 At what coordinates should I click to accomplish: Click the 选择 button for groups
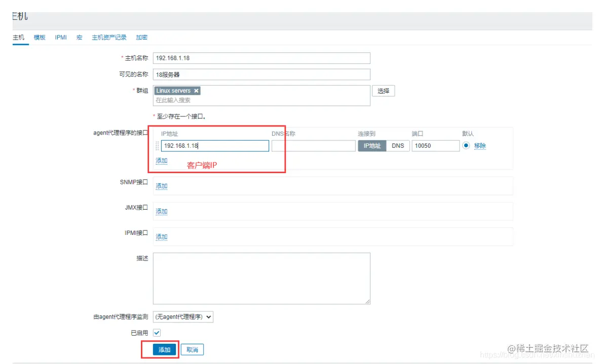pyautogui.click(x=384, y=91)
